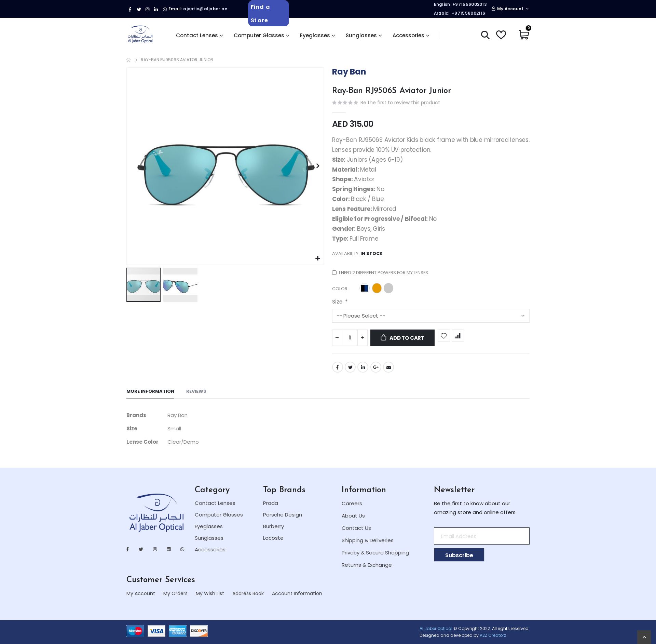Open My Wish List footer link

(210, 593)
